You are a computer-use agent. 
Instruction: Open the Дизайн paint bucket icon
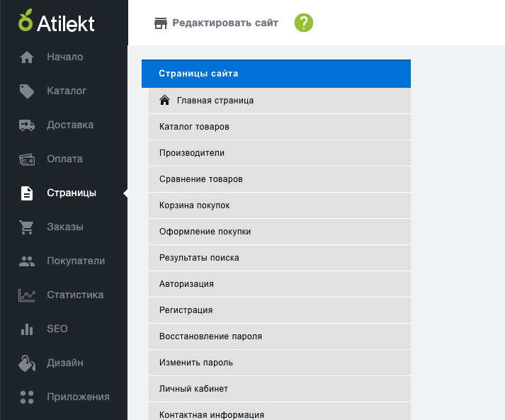[27, 363]
